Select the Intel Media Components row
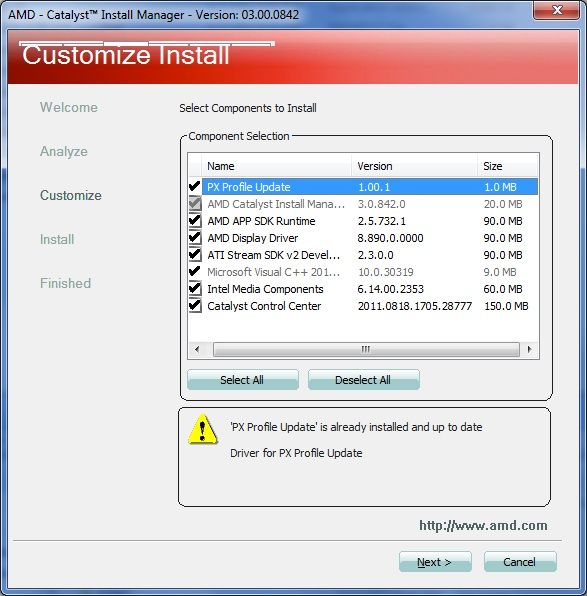 pos(363,289)
